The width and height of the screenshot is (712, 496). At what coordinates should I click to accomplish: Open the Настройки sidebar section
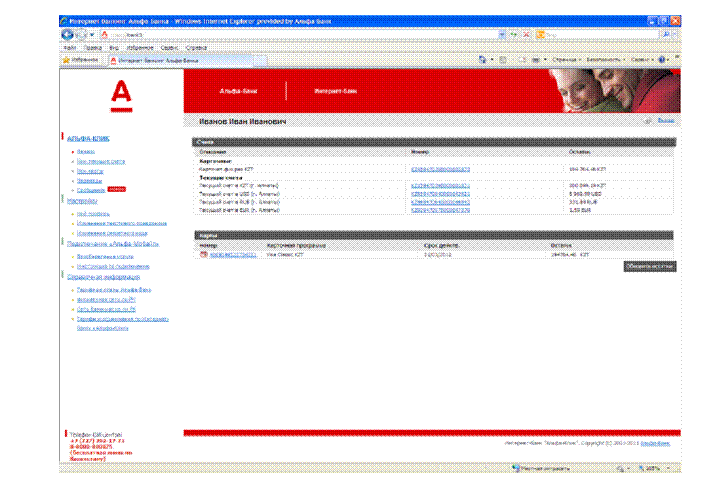82,201
